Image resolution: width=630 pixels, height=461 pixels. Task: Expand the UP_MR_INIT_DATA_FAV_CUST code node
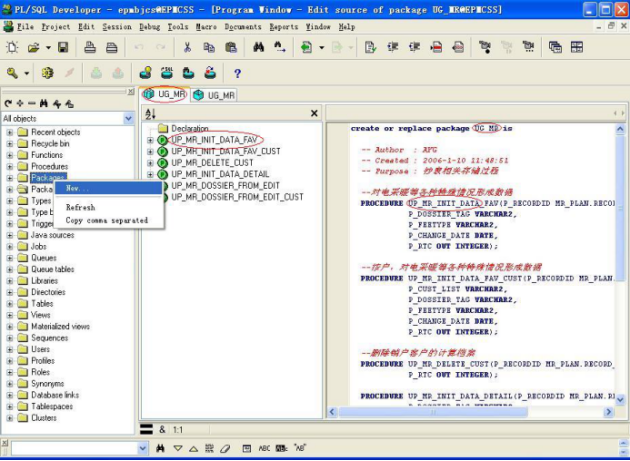pyautogui.click(x=150, y=152)
